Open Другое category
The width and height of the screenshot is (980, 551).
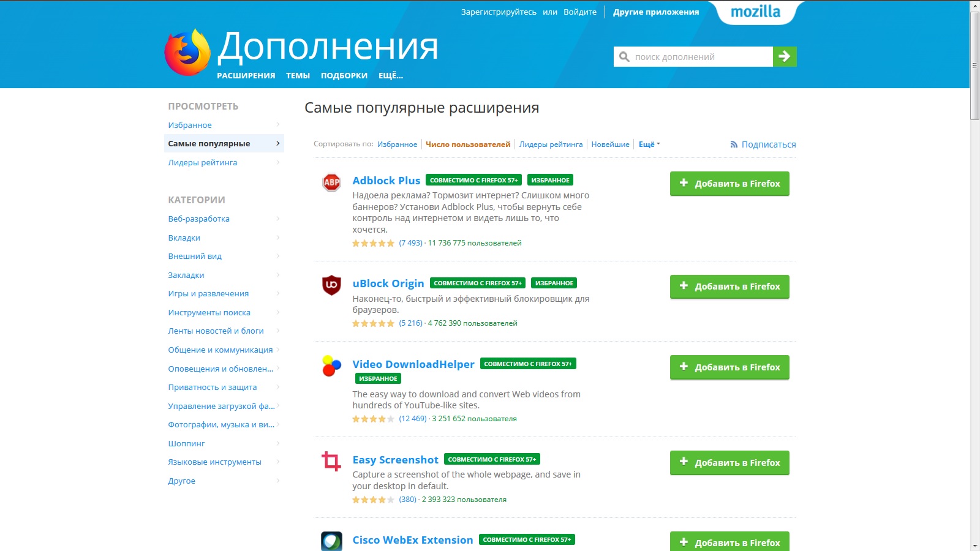point(224,481)
